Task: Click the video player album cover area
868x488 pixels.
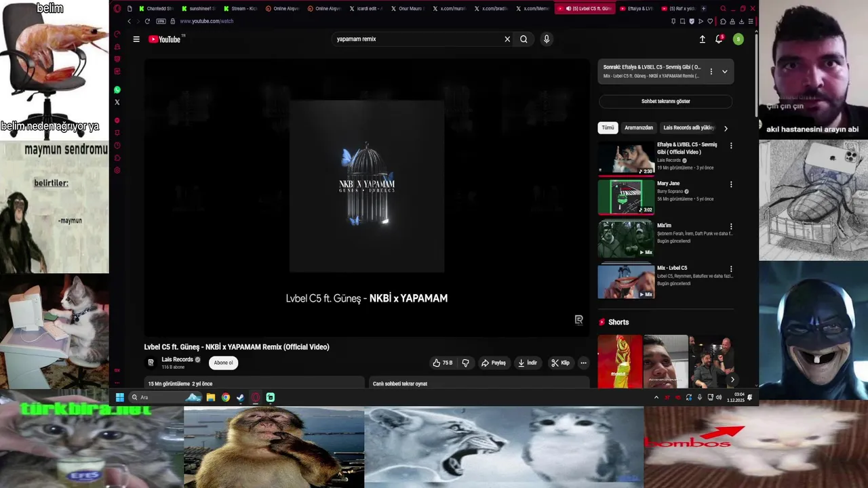Action: coord(367,186)
